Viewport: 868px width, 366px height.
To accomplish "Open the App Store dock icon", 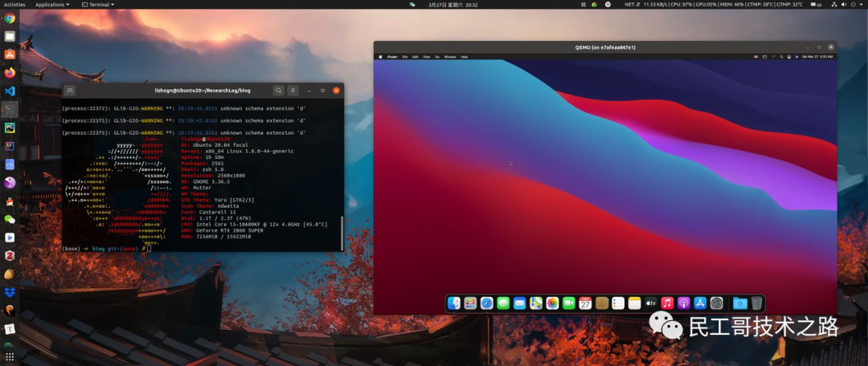I will (x=700, y=303).
